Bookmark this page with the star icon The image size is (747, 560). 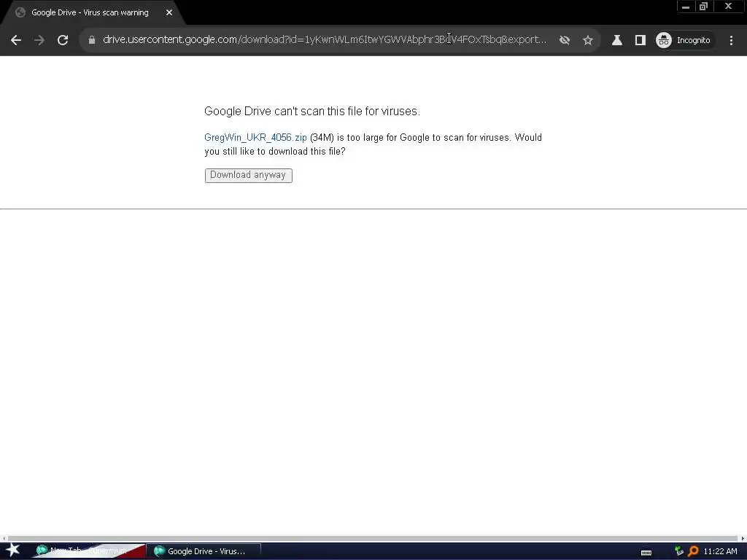(x=588, y=40)
